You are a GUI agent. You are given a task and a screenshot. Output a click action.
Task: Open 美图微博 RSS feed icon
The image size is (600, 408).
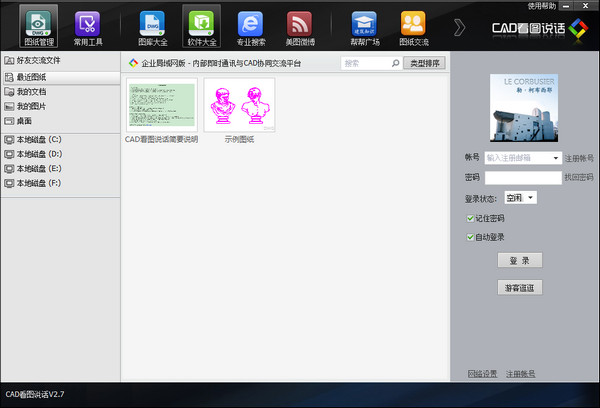pos(300,28)
